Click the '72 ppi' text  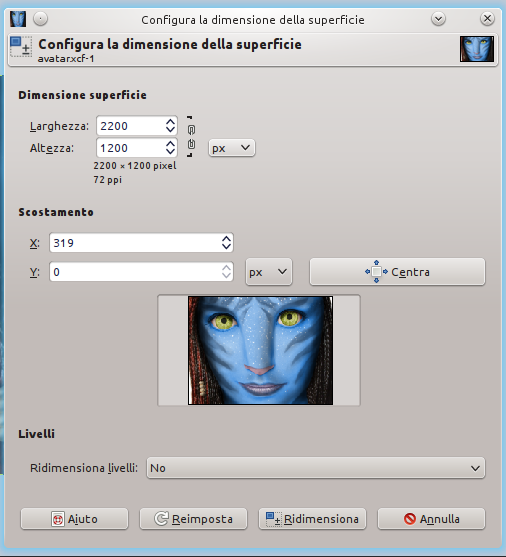coord(107,179)
